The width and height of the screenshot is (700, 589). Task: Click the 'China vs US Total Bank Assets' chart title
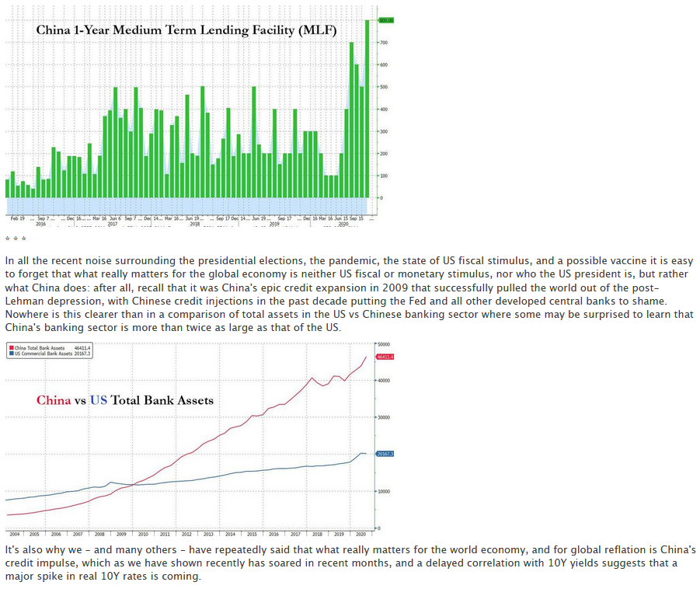[x=125, y=400]
